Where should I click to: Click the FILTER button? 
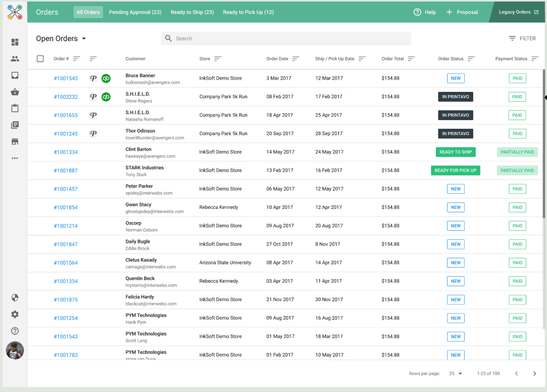[x=522, y=38]
